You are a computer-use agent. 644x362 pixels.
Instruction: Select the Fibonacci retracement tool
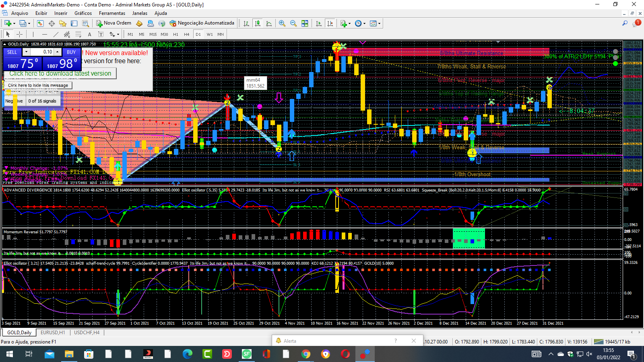pos(78,35)
